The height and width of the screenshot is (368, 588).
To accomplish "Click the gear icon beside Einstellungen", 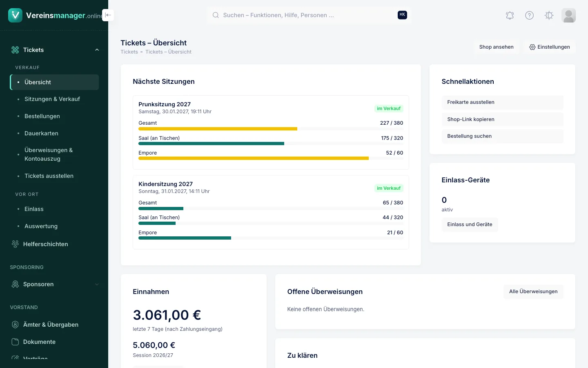I will point(532,47).
